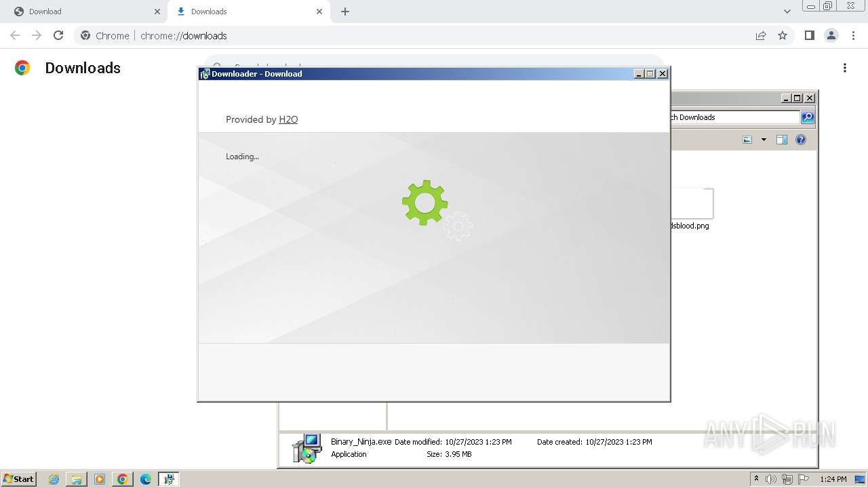
Task: Maximize the Downloader window
Action: [x=650, y=74]
